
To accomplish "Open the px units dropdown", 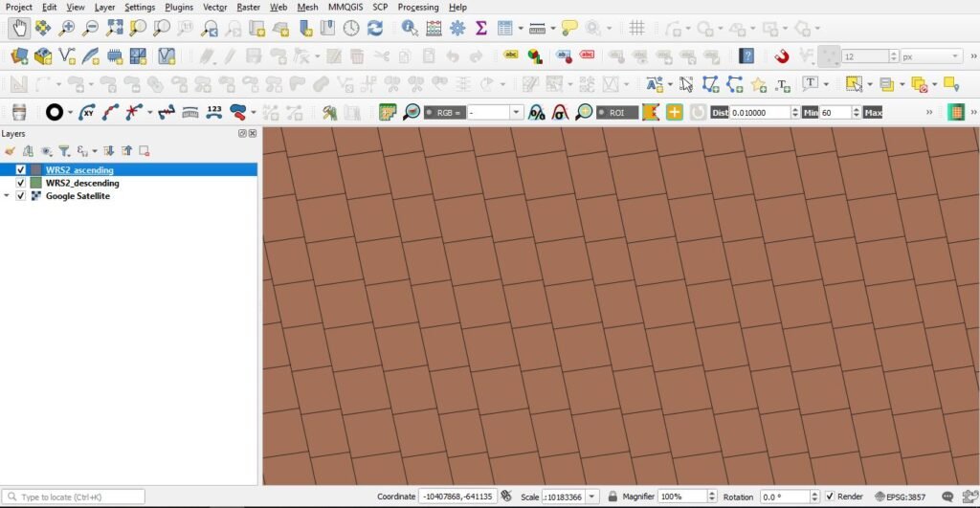I will click(x=952, y=56).
